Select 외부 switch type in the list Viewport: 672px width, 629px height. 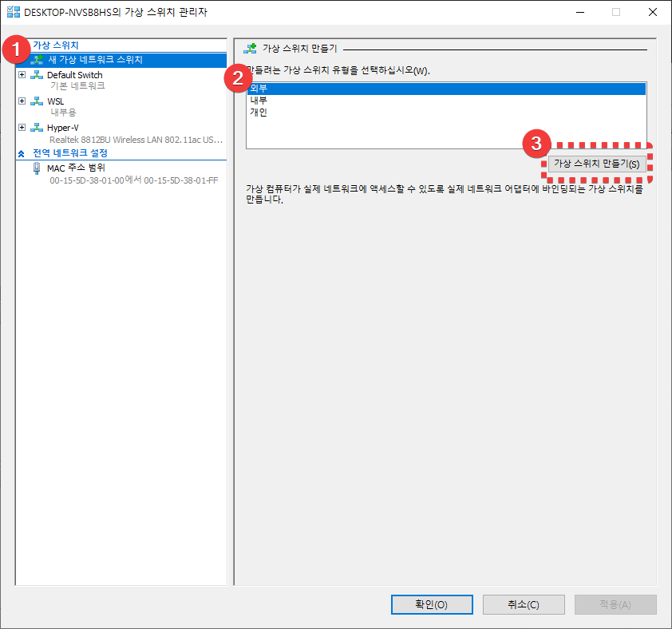pos(259,89)
